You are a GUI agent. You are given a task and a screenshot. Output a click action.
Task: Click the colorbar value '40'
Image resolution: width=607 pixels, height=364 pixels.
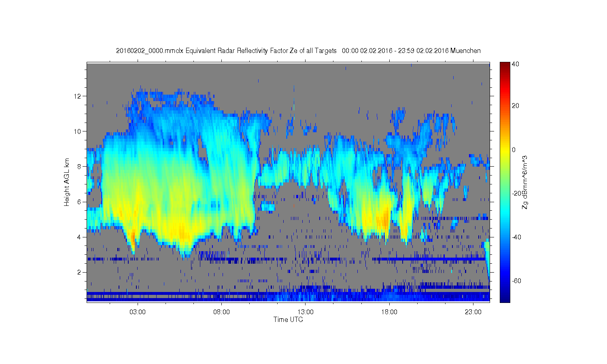[516, 64]
